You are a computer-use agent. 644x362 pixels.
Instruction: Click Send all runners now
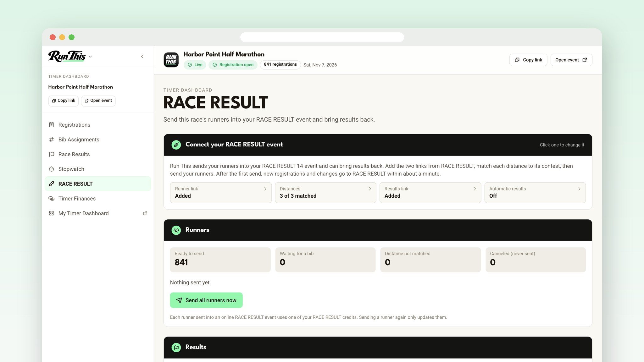tap(206, 300)
